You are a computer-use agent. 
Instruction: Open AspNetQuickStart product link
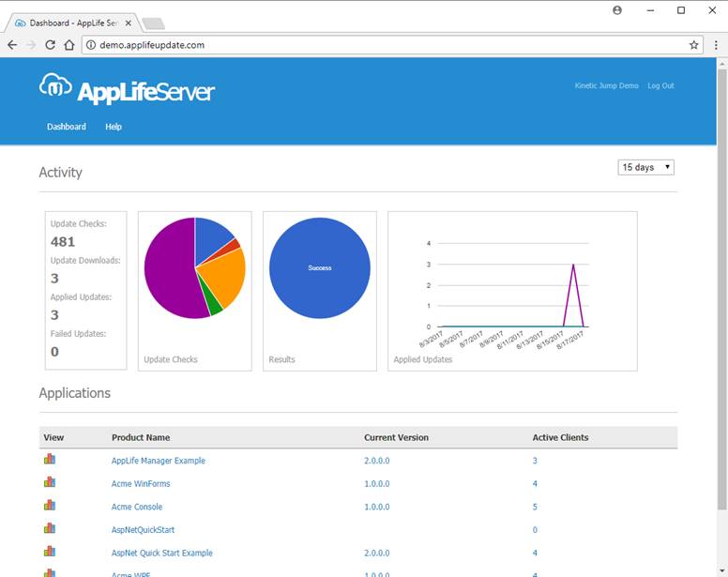(x=143, y=530)
